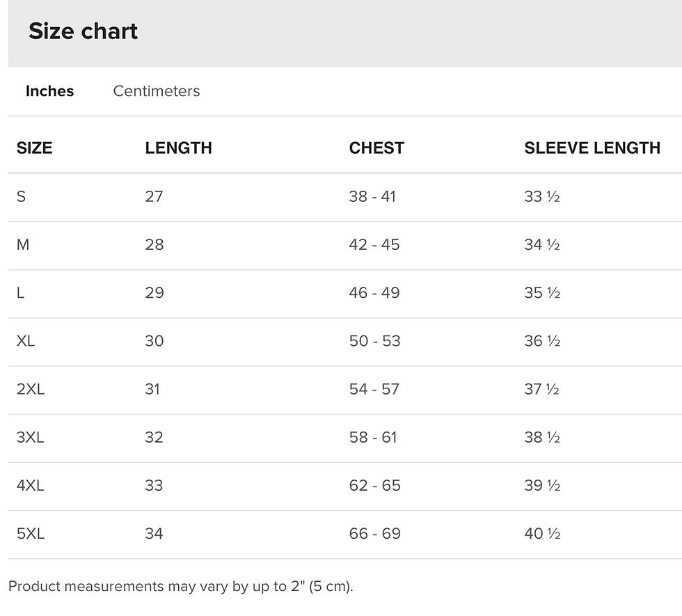The height and width of the screenshot is (616, 682).
Task: Select the XL size row label
Action: point(26,341)
